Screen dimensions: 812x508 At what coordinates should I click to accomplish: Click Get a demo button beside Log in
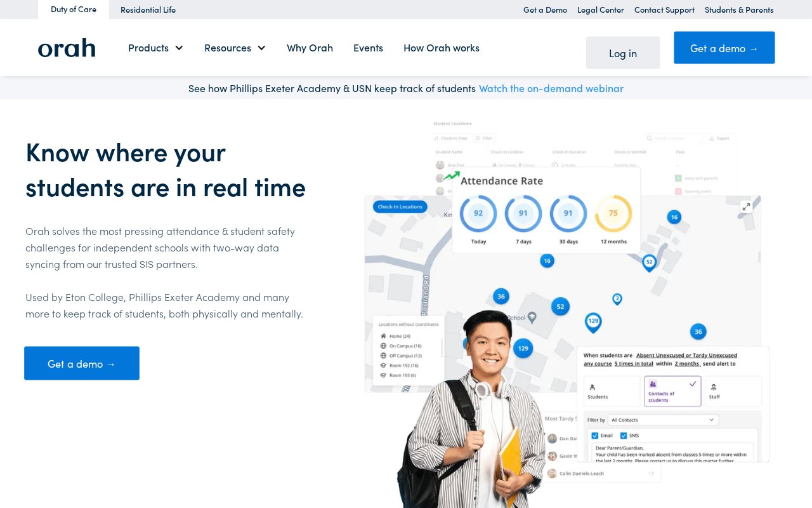(x=724, y=48)
